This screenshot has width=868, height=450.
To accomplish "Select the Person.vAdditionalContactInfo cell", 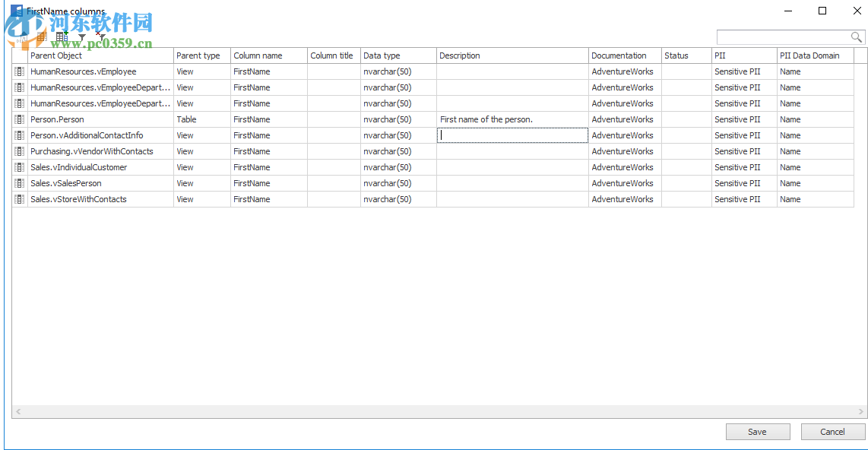I will (100, 135).
